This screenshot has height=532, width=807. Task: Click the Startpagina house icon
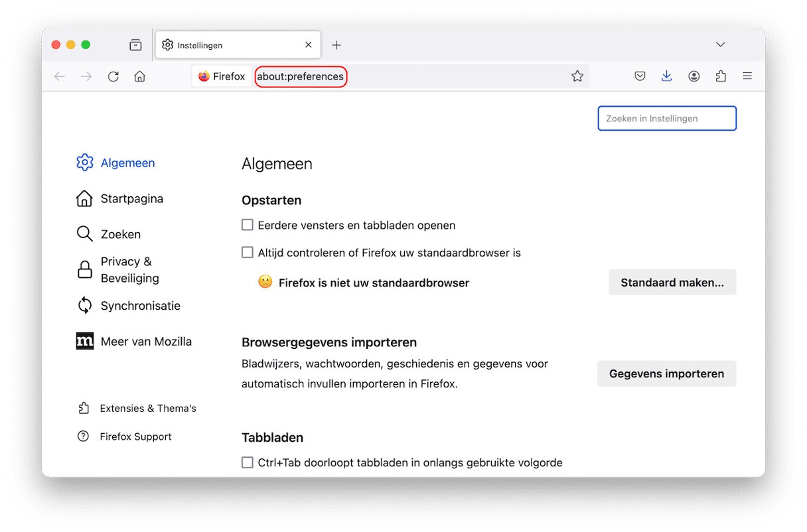(x=84, y=198)
